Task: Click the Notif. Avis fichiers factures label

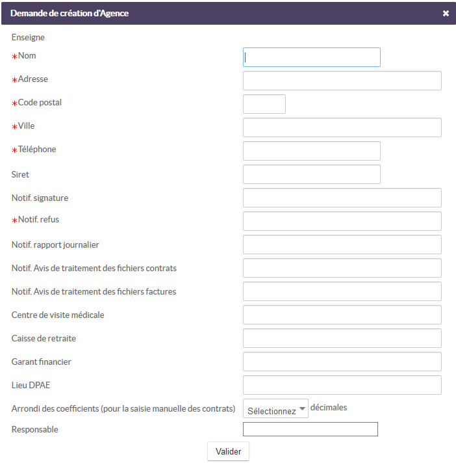Action: [94, 291]
